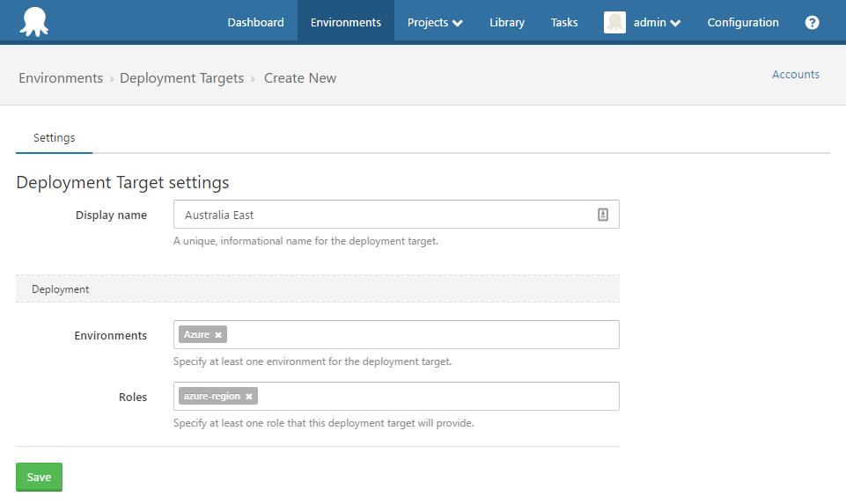Open the help question mark icon
The image size is (846, 504).
[812, 23]
